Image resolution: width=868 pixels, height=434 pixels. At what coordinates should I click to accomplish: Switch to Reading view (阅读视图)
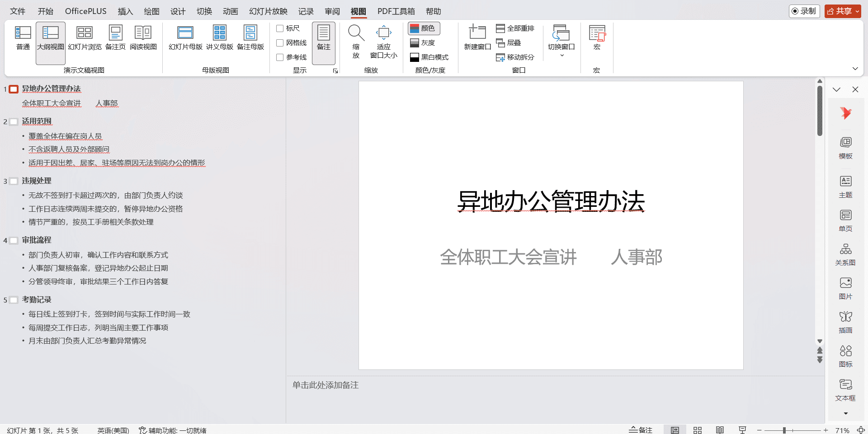[143, 38]
